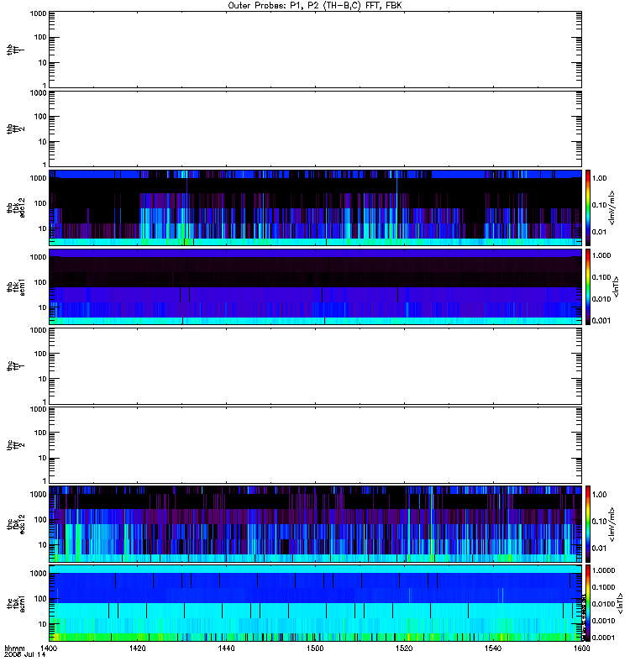630x672 pixels.
Task: Click the 'thc fff 1' axis label
Action: click(15, 366)
